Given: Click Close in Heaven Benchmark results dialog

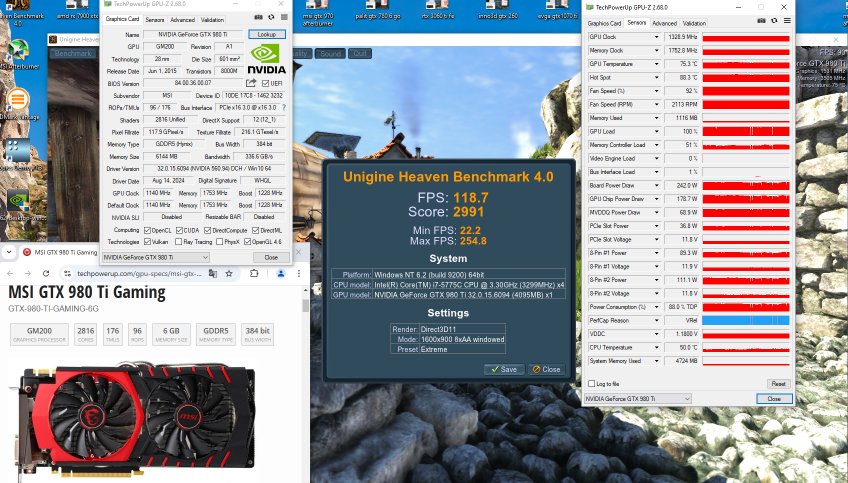Looking at the screenshot, I should (x=547, y=369).
